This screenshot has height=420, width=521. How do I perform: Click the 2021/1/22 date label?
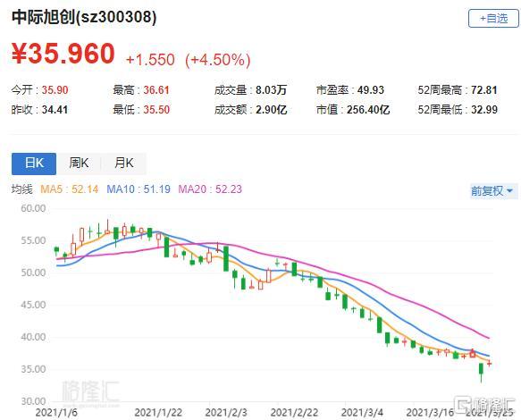tap(158, 413)
